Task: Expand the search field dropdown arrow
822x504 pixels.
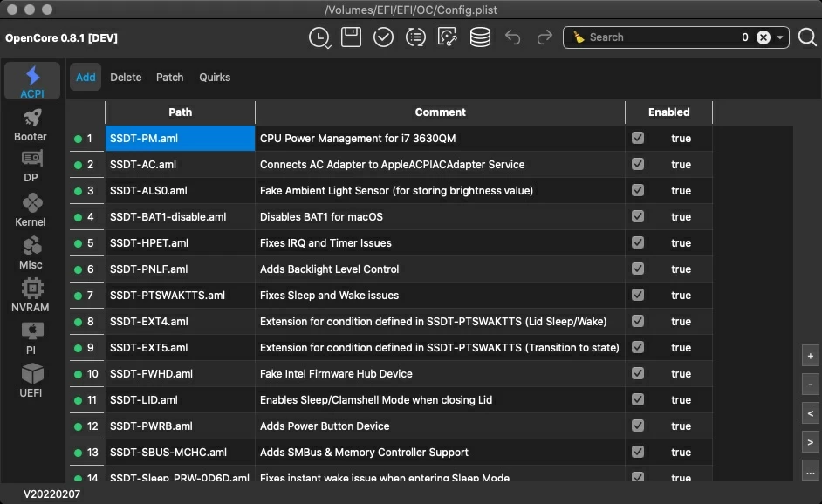Action: (780, 37)
